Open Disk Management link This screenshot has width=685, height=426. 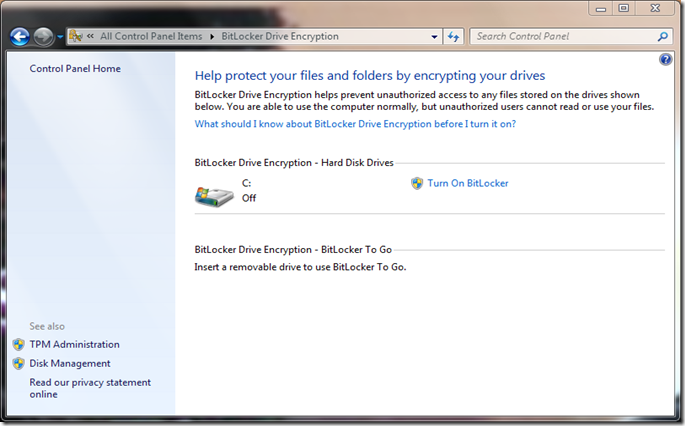(x=70, y=364)
